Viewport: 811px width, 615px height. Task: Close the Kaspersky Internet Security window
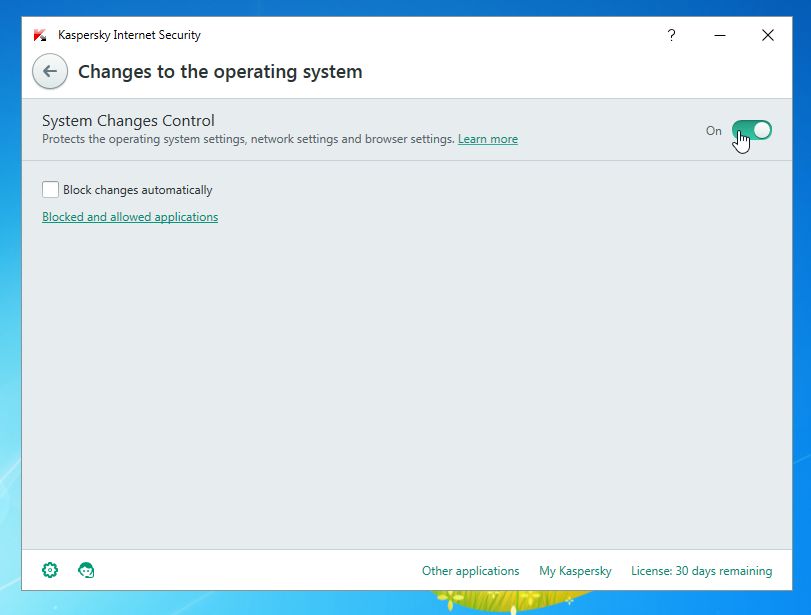coord(768,35)
